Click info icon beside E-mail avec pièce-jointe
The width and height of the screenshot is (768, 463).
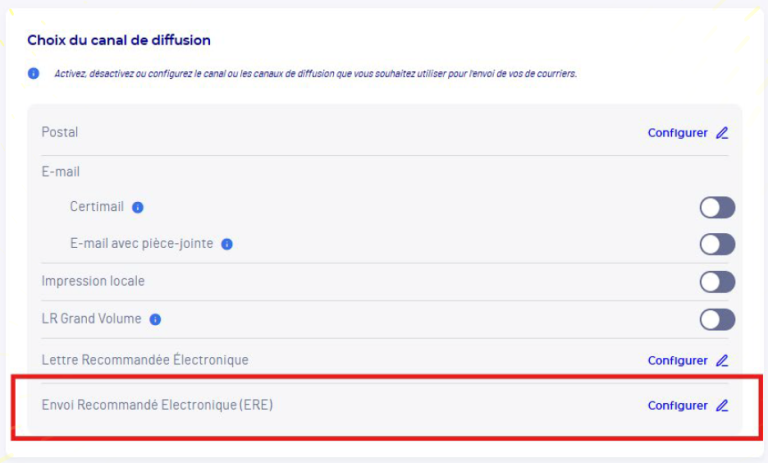click(227, 244)
